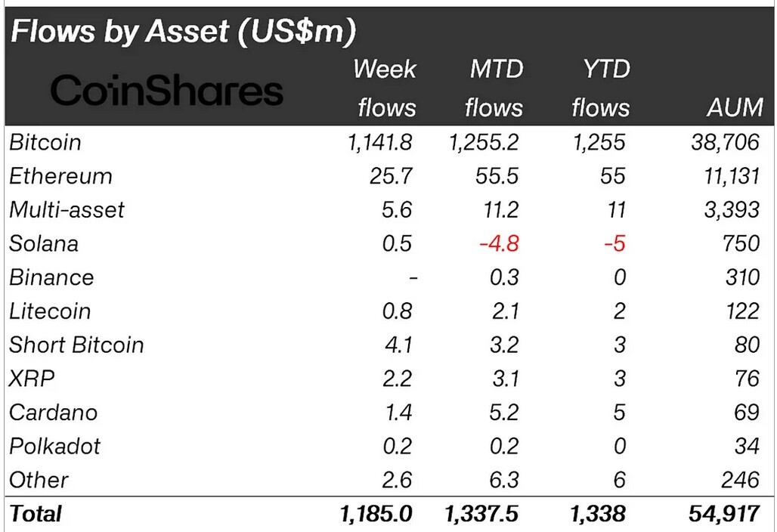Image resolution: width=777 pixels, height=532 pixels.
Task: Click the AUM column header
Action: coord(735,107)
